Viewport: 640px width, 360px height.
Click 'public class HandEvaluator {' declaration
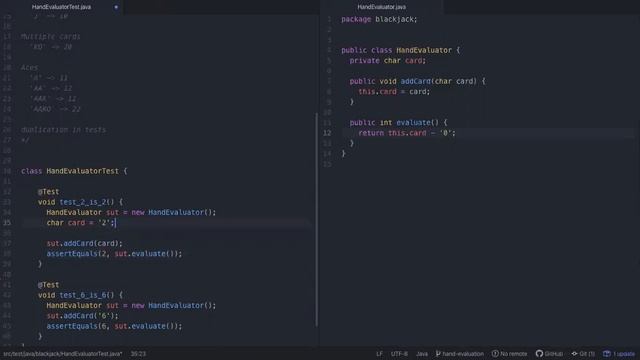[400, 50]
